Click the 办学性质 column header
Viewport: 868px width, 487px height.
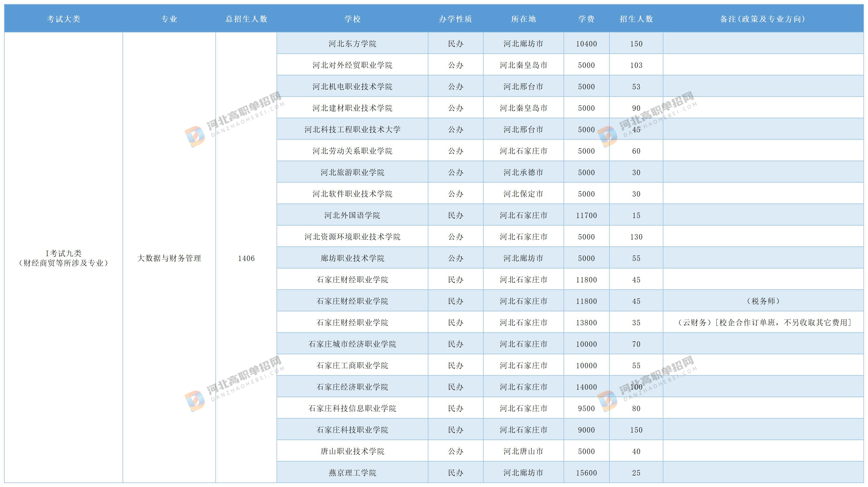coord(455,19)
